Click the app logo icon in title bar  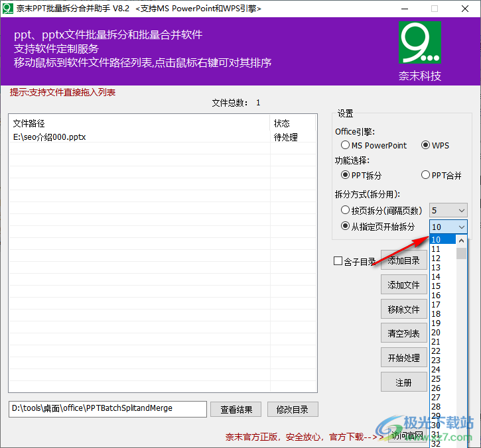[x=8, y=8]
